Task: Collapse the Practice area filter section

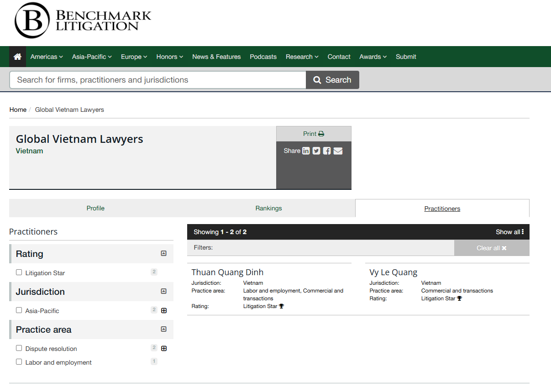Action: tap(164, 329)
